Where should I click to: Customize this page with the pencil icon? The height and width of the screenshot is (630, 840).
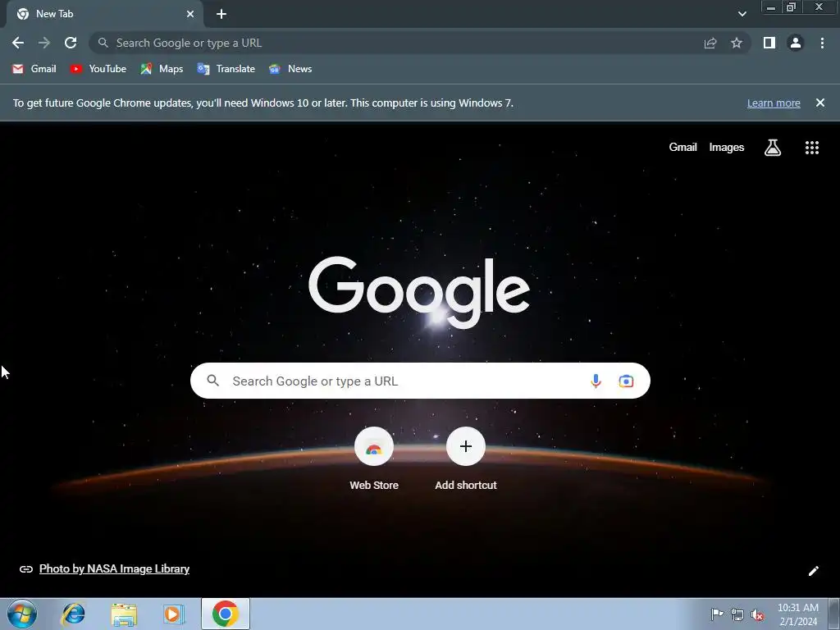click(x=813, y=571)
